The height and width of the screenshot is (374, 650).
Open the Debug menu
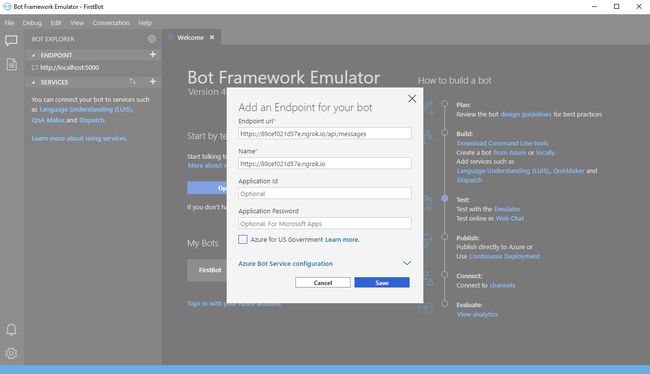point(32,23)
